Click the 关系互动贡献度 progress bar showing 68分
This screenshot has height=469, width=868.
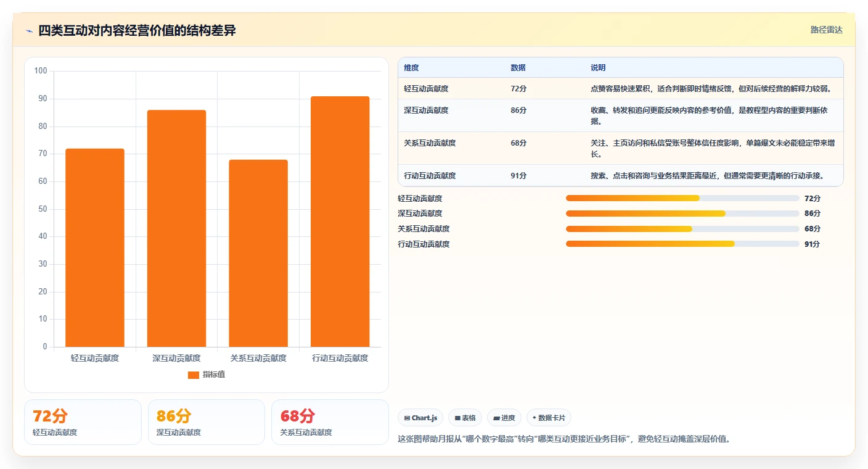(682, 229)
